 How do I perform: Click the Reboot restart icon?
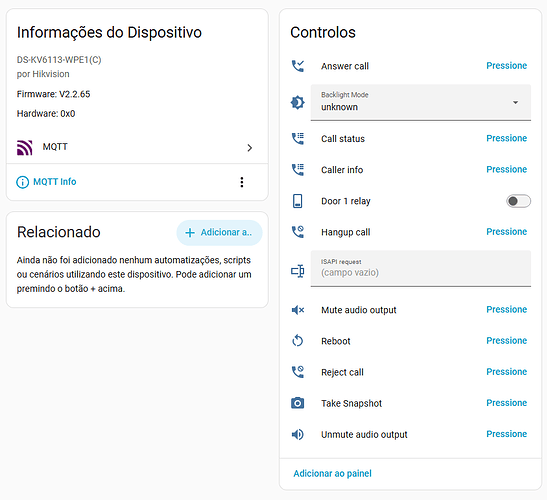(x=298, y=341)
